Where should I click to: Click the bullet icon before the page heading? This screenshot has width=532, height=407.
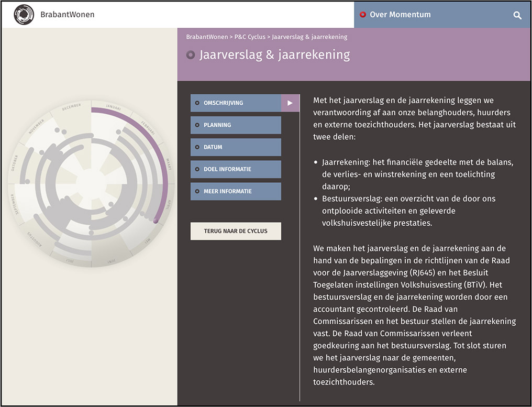[x=191, y=54]
